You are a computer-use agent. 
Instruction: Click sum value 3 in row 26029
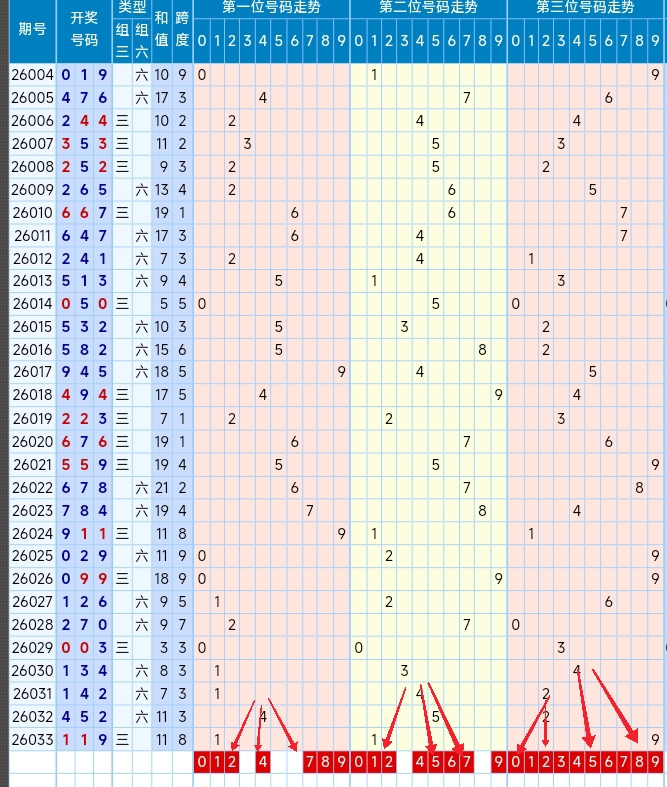[164, 647]
